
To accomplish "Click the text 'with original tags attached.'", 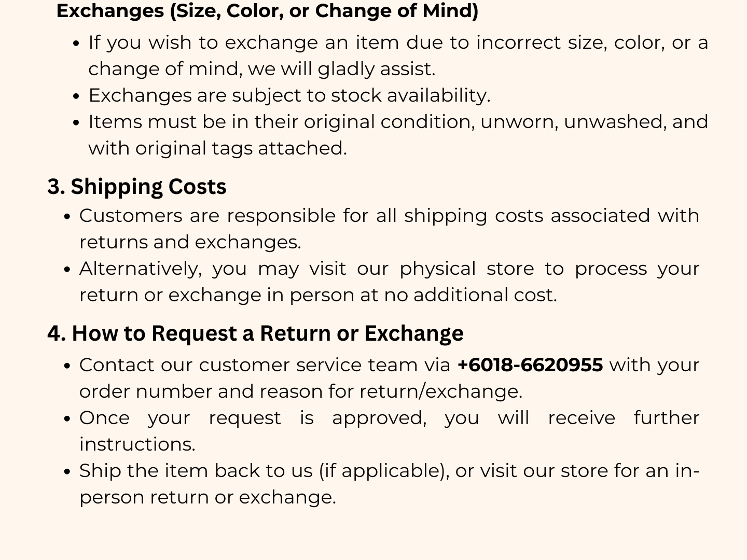I will 217,149.
